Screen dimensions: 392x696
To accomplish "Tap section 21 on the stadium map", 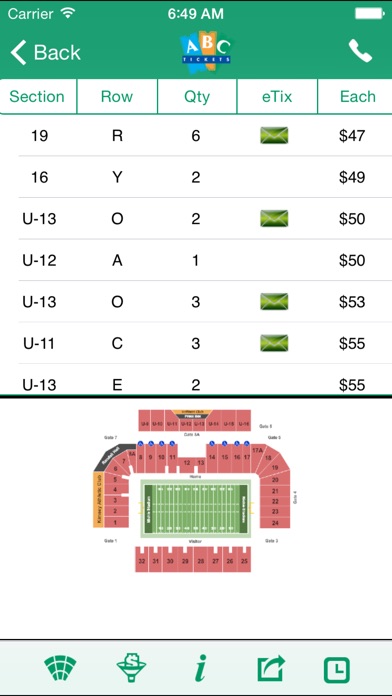I will coord(275,491).
